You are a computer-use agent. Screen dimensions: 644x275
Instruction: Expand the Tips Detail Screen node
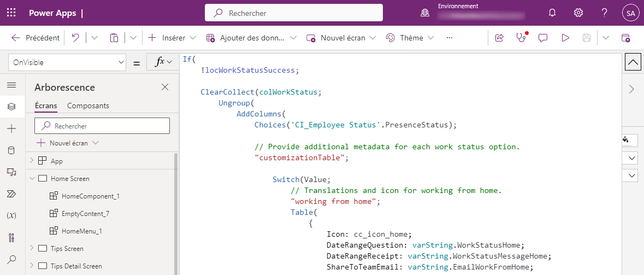tap(32, 266)
